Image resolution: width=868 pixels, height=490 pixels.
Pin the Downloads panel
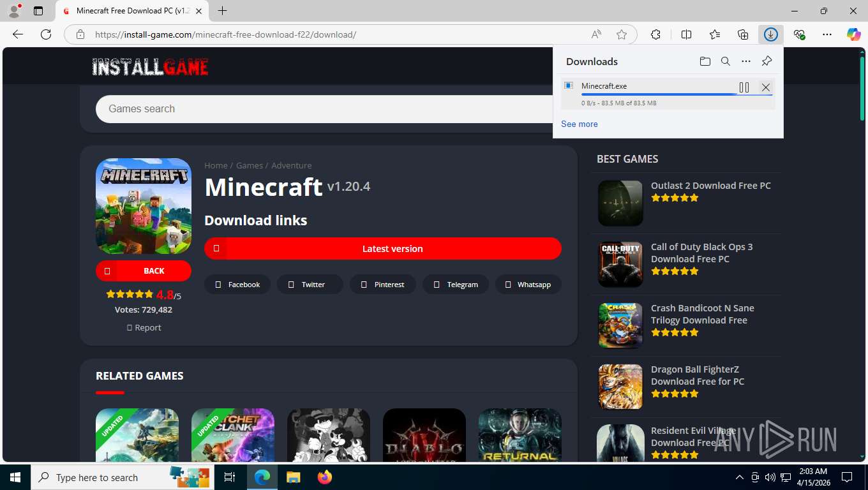coord(767,61)
